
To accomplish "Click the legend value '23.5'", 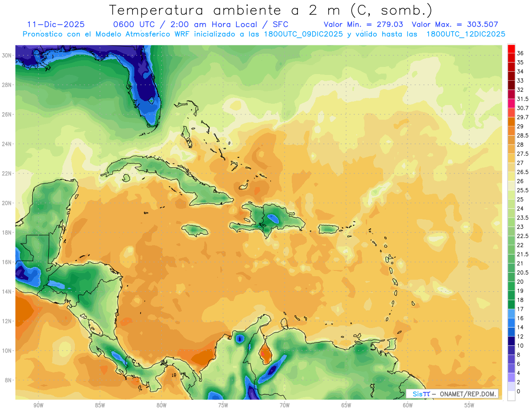I will (x=523, y=218).
